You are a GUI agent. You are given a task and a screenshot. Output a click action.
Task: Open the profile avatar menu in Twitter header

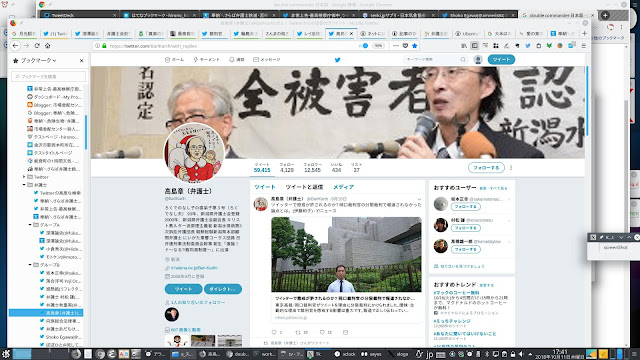[x=478, y=60]
